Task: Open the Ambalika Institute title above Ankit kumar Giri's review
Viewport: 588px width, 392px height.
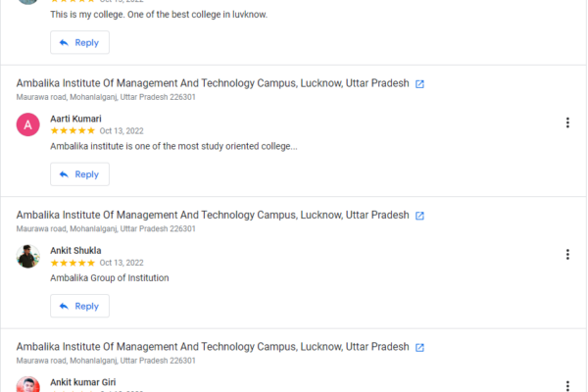Action: pos(212,346)
